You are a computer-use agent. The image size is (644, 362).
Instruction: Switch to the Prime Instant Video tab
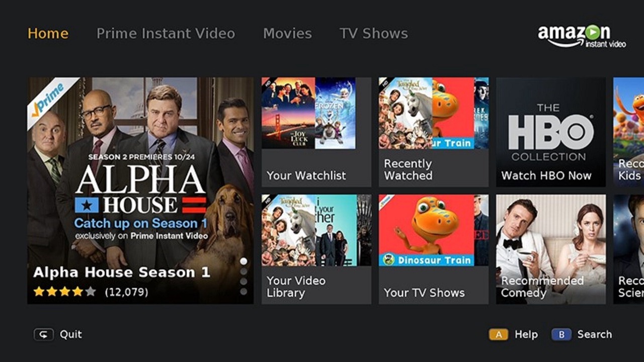coord(166,34)
